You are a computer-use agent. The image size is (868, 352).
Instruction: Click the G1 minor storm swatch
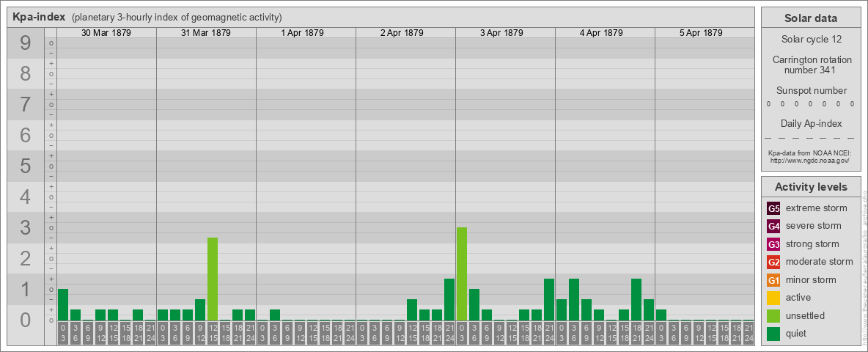click(x=773, y=279)
